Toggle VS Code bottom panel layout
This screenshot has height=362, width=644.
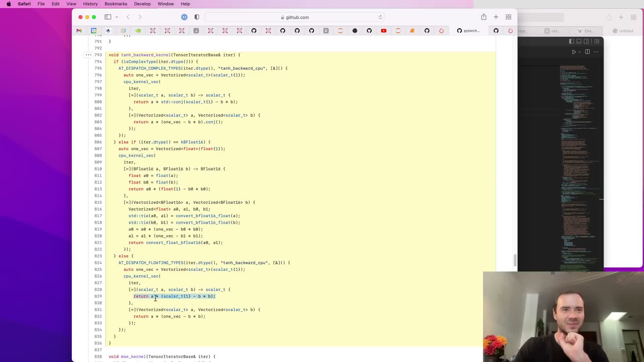pyautogui.click(x=579, y=41)
